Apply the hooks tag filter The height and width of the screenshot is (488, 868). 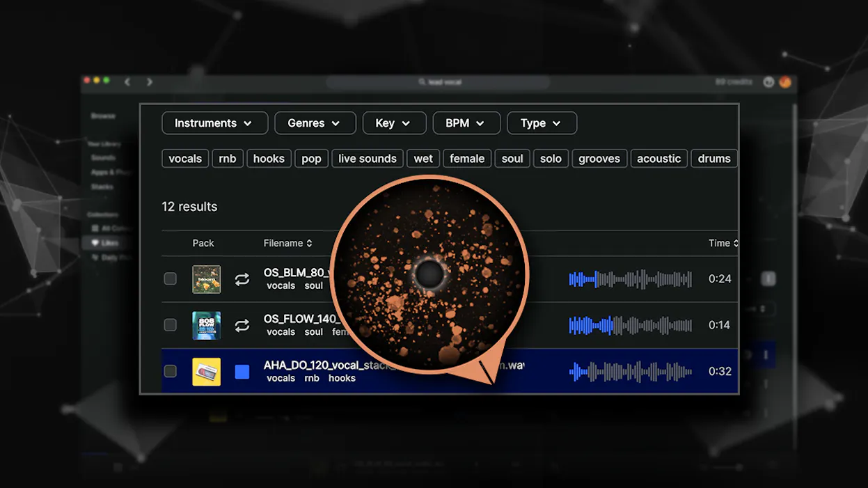[x=269, y=159]
